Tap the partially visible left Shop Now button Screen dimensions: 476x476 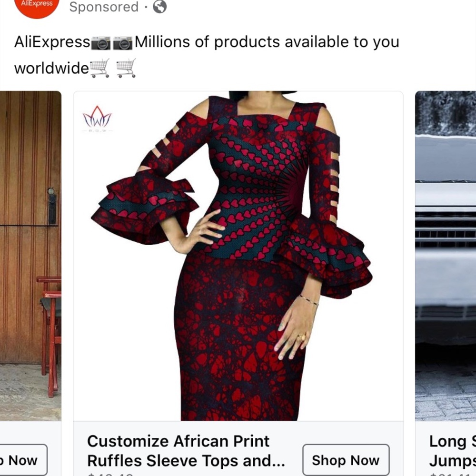[x=23, y=460]
